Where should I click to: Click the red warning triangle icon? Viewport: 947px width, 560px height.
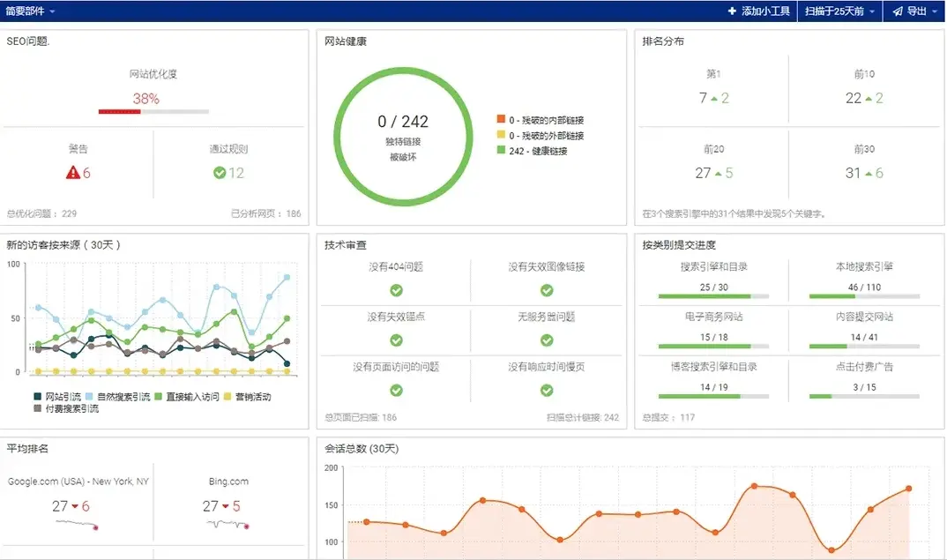(x=73, y=173)
